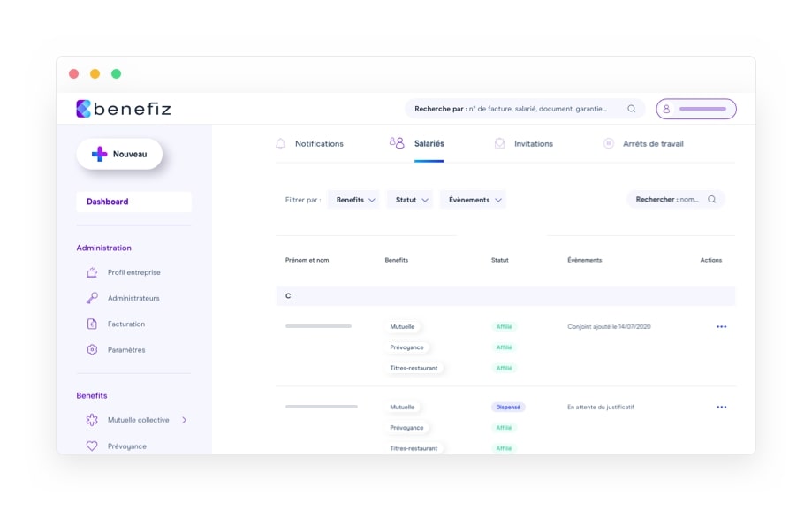Click the Profil entreprise sidebar icon
This screenshot has height=511, width=812.
[x=93, y=272]
